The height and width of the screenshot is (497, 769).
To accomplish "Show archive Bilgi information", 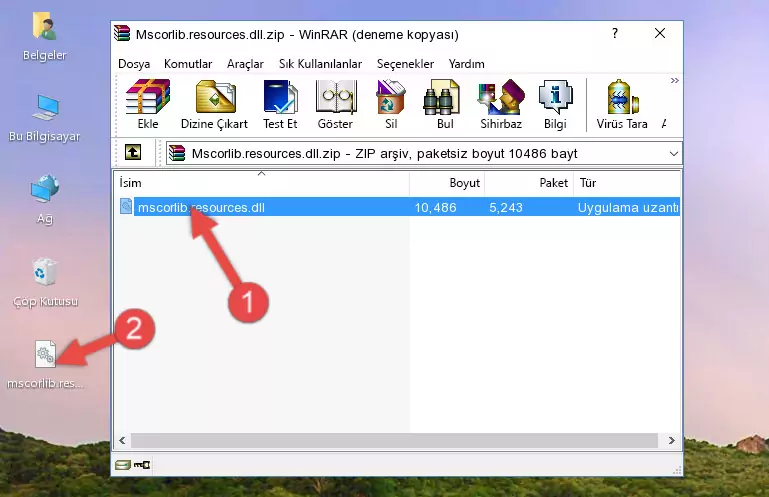I will point(555,104).
